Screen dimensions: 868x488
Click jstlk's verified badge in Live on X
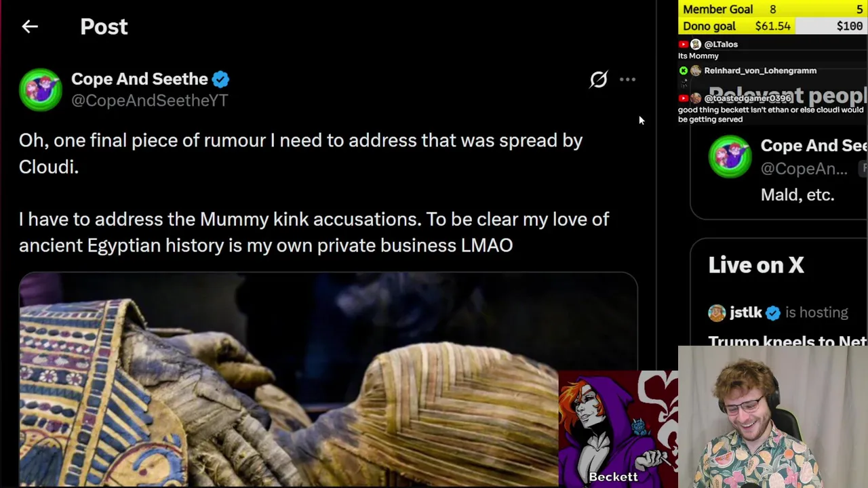click(772, 312)
